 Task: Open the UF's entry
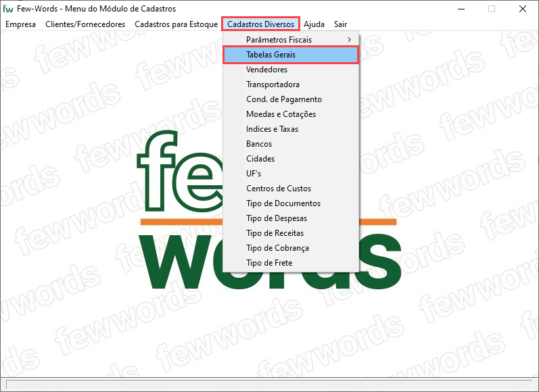(291, 174)
